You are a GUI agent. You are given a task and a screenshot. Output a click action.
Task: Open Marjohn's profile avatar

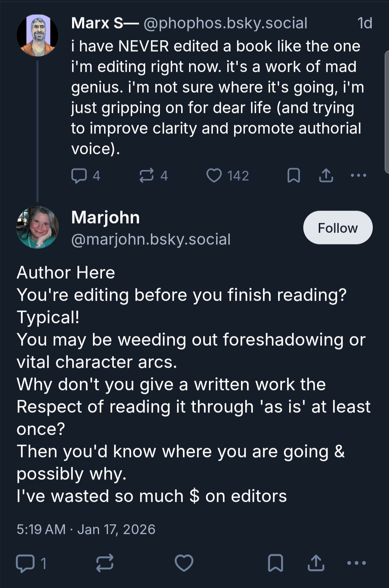tap(37, 227)
